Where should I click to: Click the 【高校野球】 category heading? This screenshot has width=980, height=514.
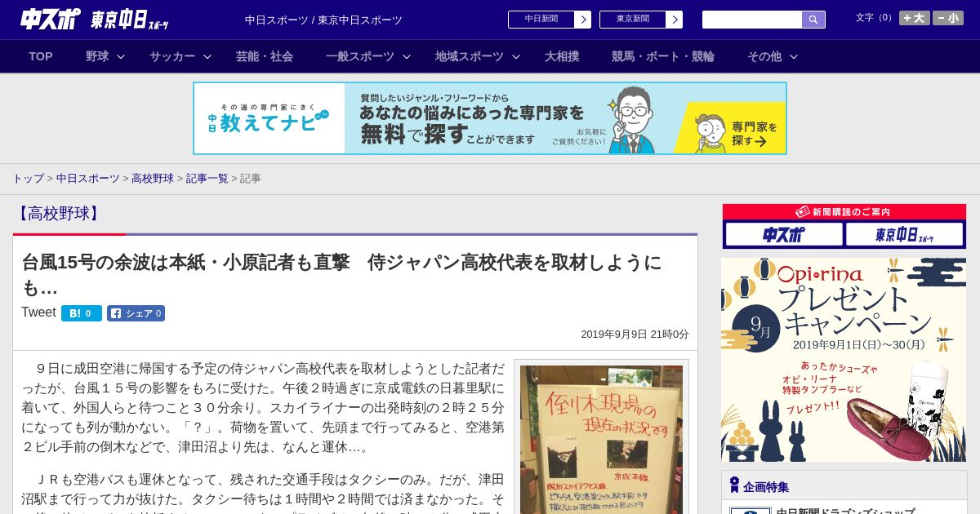(x=59, y=214)
